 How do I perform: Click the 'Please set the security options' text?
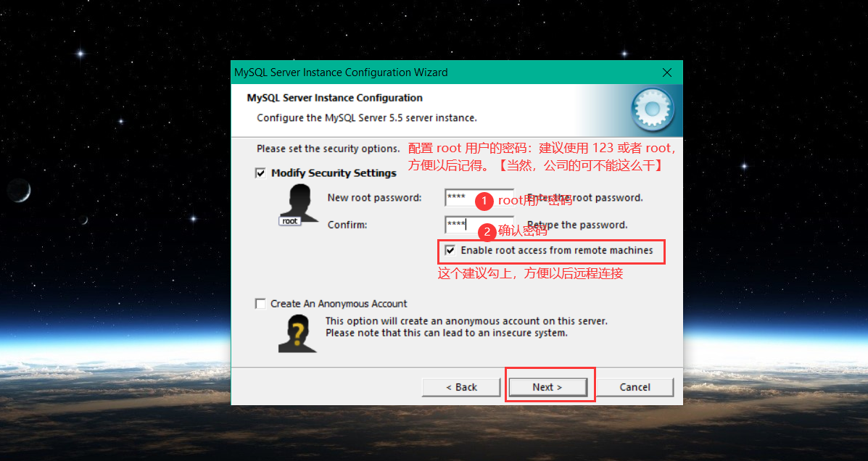pyautogui.click(x=328, y=149)
